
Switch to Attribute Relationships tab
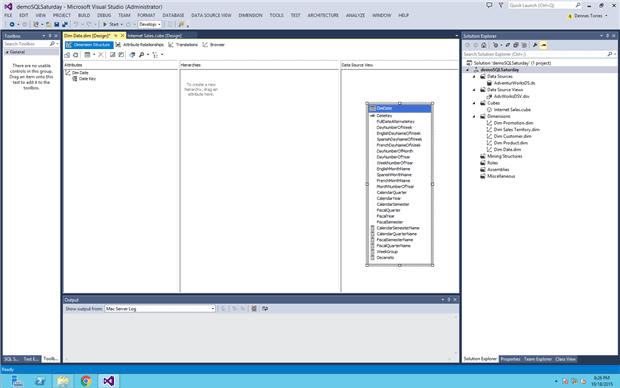140,45
